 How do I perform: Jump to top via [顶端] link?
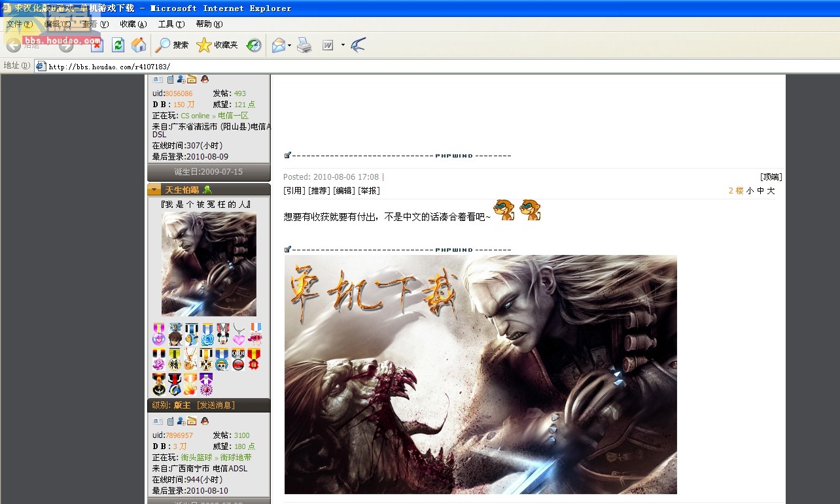[771, 177]
